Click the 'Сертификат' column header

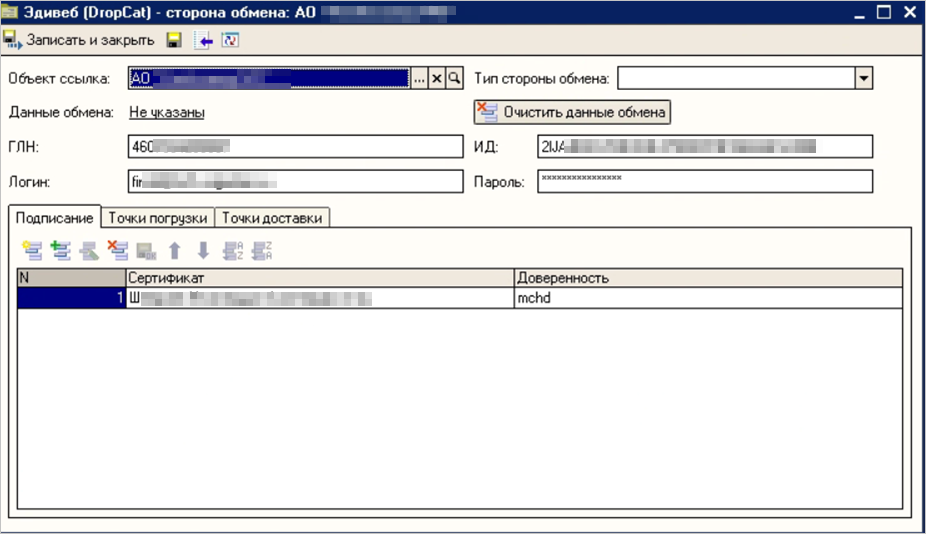pos(320,278)
